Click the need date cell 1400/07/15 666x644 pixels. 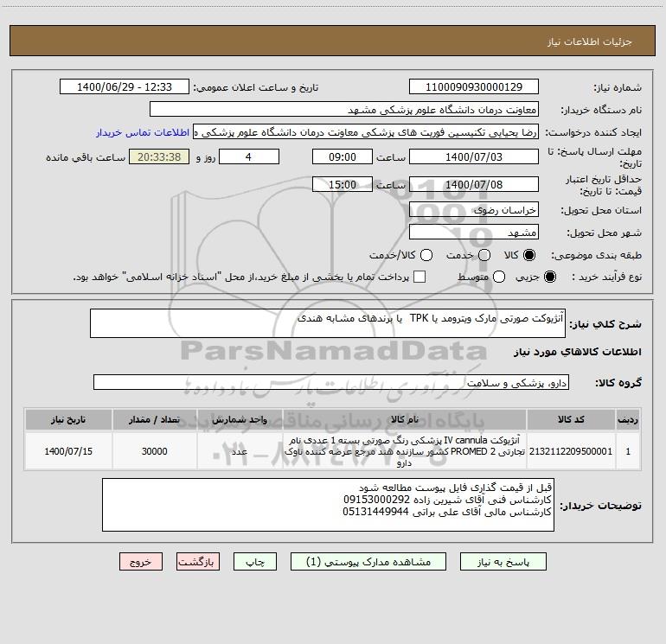tap(68, 451)
